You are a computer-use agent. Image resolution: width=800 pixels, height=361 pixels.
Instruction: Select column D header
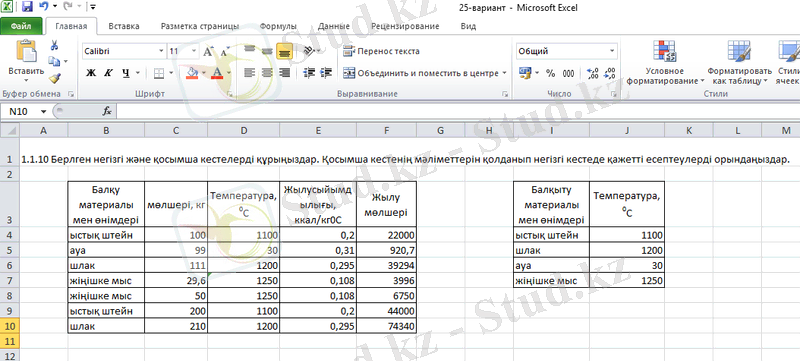pyautogui.click(x=243, y=131)
